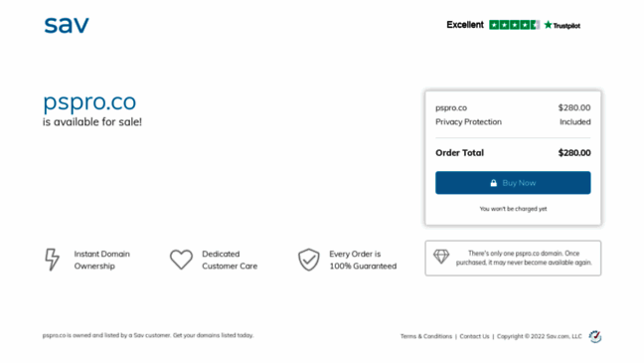The width and height of the screenshot is (644, 363).
Task: Click the Order Total amount $280.00
Action: pyautogui.click(x=574, y=153)
